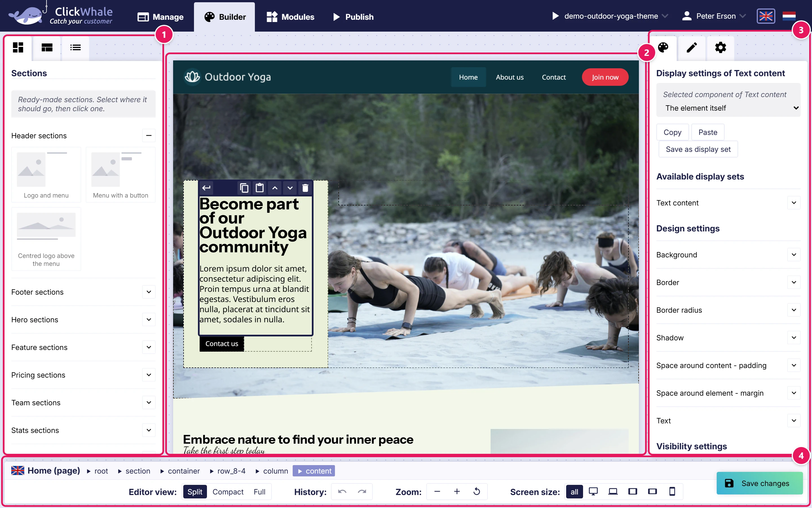
Task: Open the Modules menu
Action: (291, 17)
